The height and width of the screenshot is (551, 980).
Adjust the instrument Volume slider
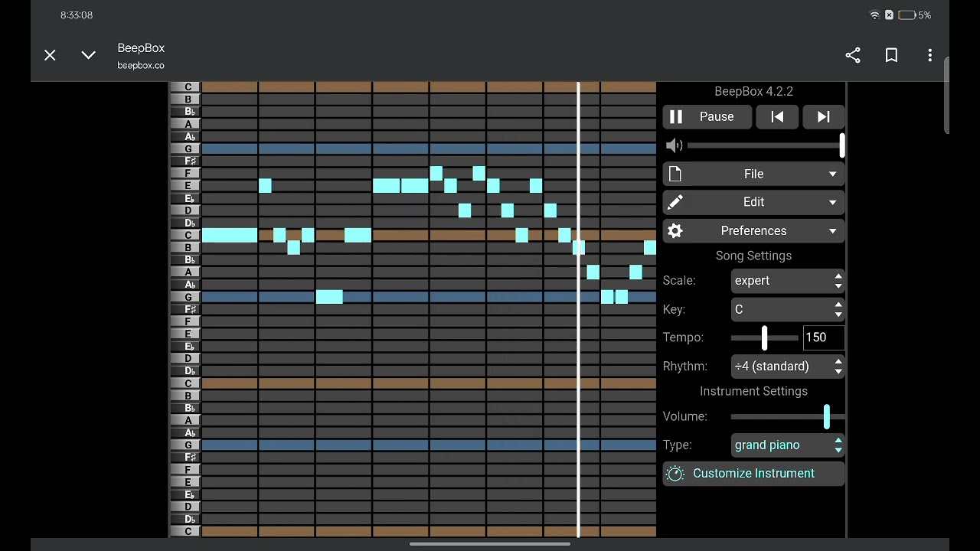788,416
